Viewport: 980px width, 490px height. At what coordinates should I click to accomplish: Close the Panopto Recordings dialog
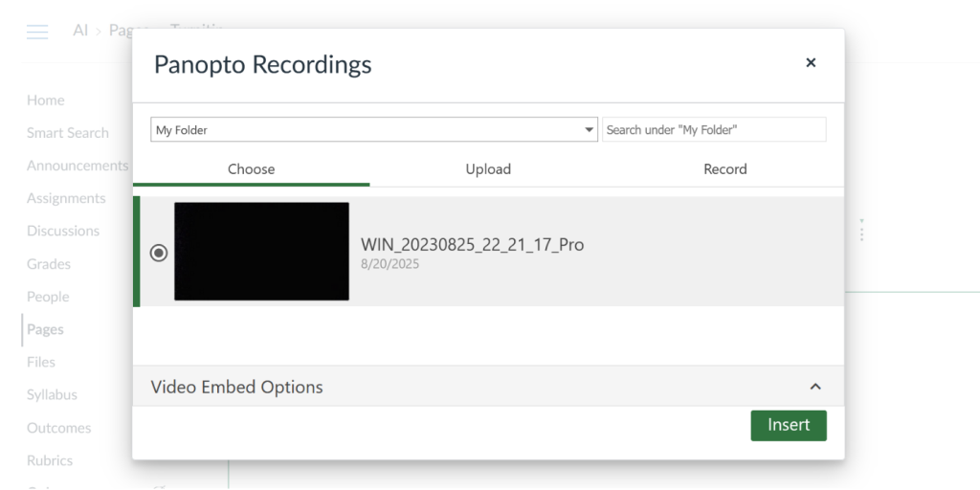pyautogui.click(x=811, y=63)
